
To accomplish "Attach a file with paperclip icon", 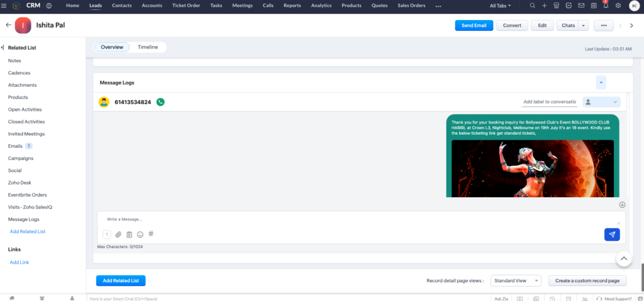I will (118, 234).
